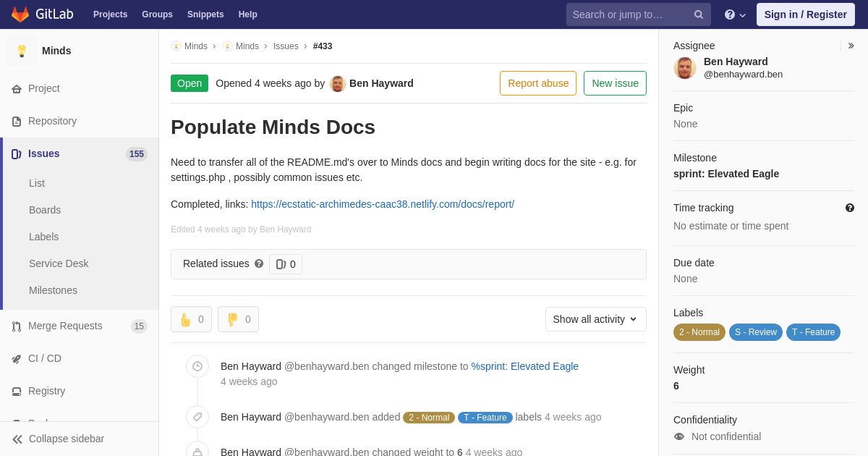Click the Issues breadcrumb link
The height and width of the screenshot is (456, 868).
(x=286, y=46)
